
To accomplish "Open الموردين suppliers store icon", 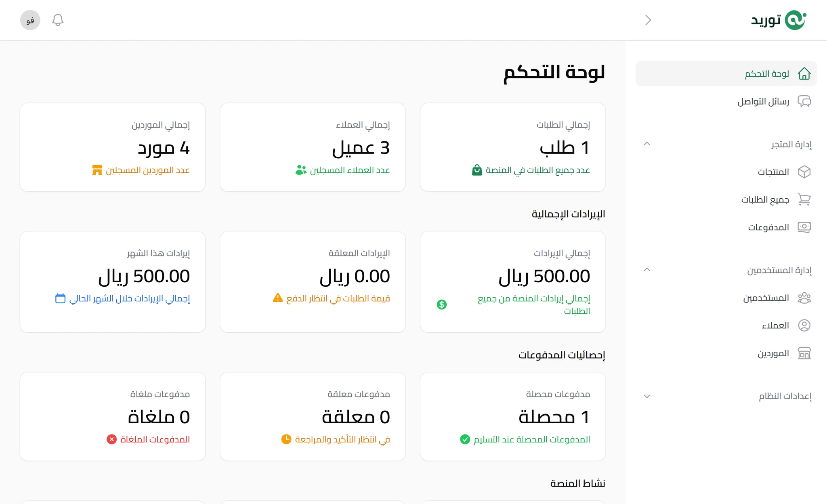I will [804, 353].
